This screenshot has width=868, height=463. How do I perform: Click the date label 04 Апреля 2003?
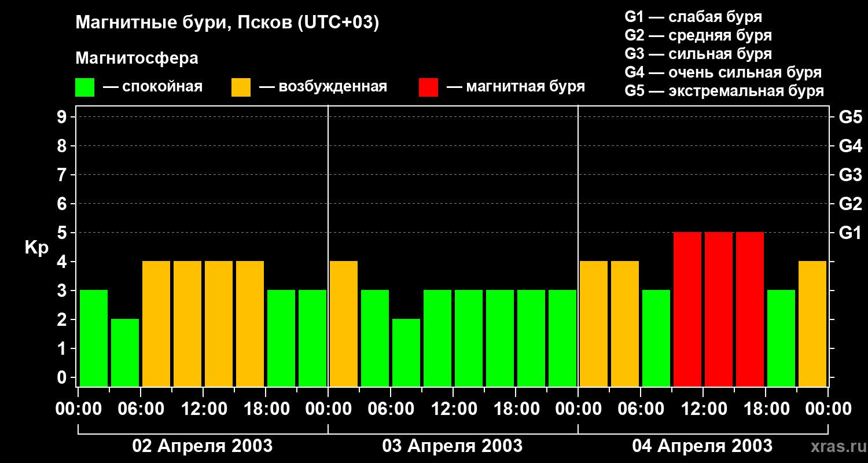coord(703,446)
